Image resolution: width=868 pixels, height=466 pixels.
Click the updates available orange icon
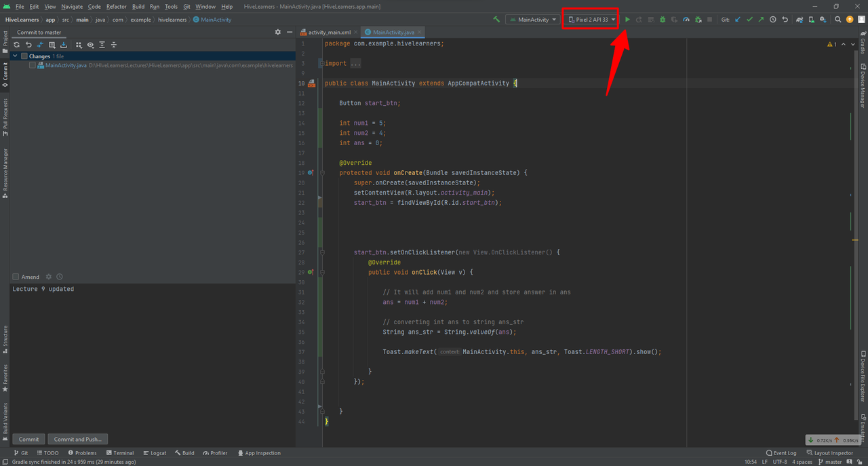pyautogui.click(x=850, y=20)
